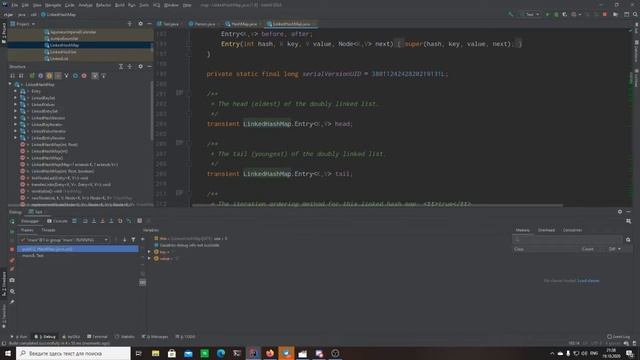The width and height of the screenshot is (640, 360).
Task: Toggle Sort by Visibility in Structure toolbar
Action: click(12, 76)
